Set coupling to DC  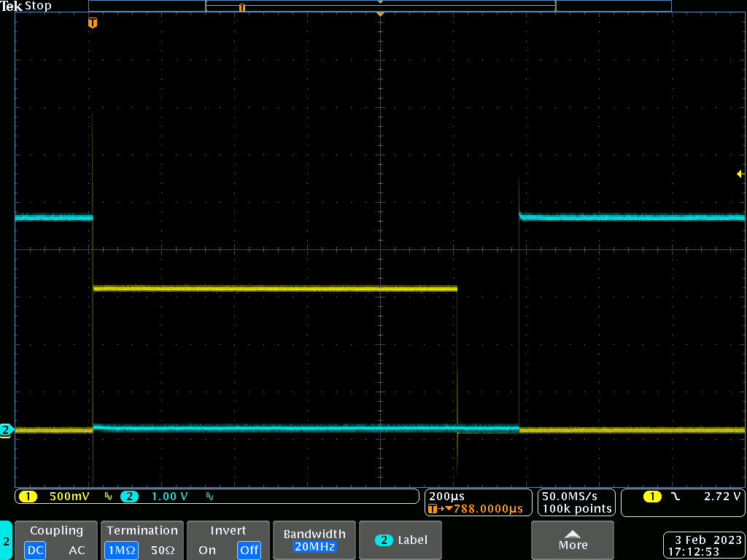point(35,551)
